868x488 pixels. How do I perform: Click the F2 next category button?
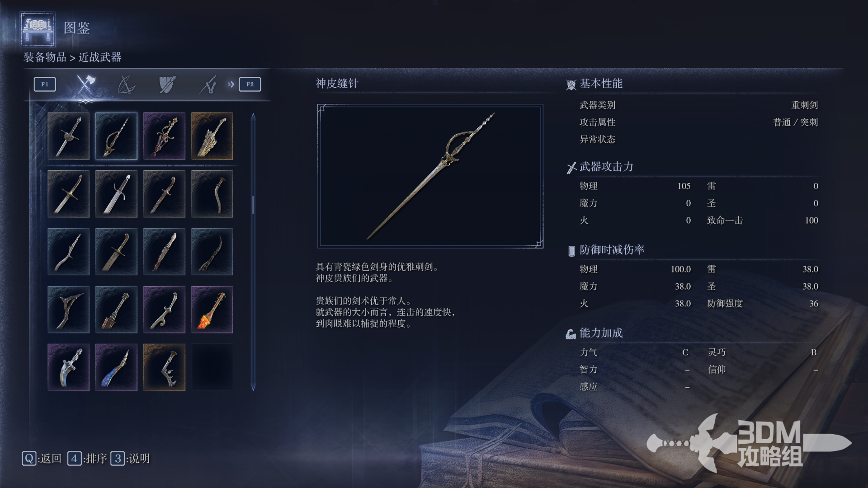coord(250,84)
